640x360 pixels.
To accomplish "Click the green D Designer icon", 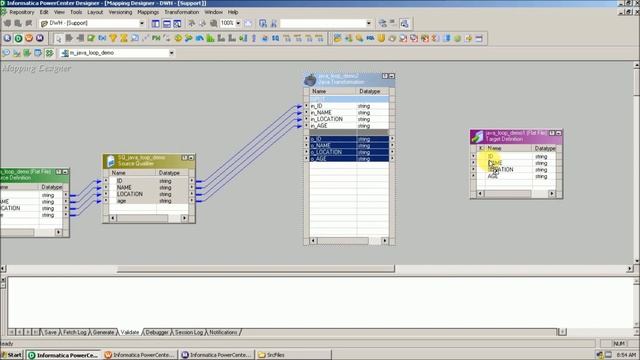I will click(x=18, y=38).
